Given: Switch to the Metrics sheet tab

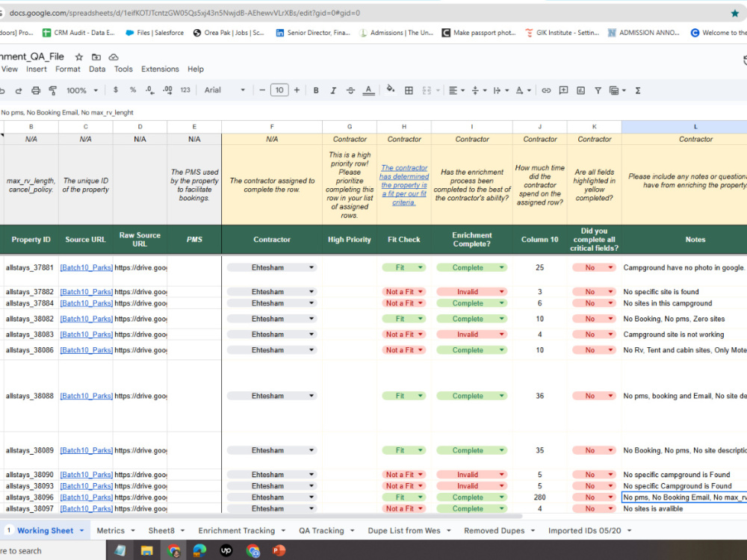Looking at the screenshot, I should click(111, 530).
